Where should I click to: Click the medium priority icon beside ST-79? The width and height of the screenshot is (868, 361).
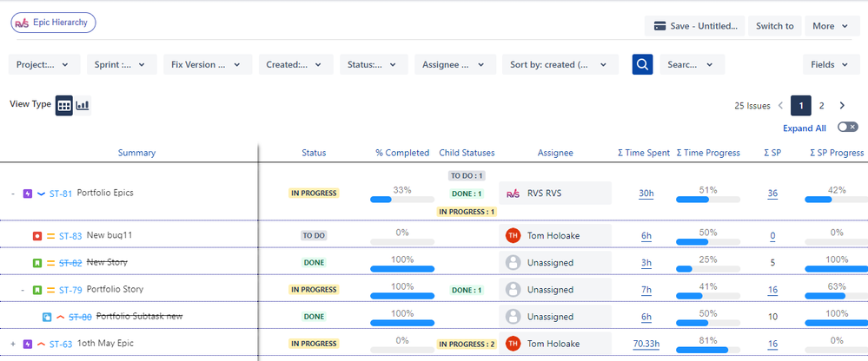pyautogui.click(x=51, y=290)
